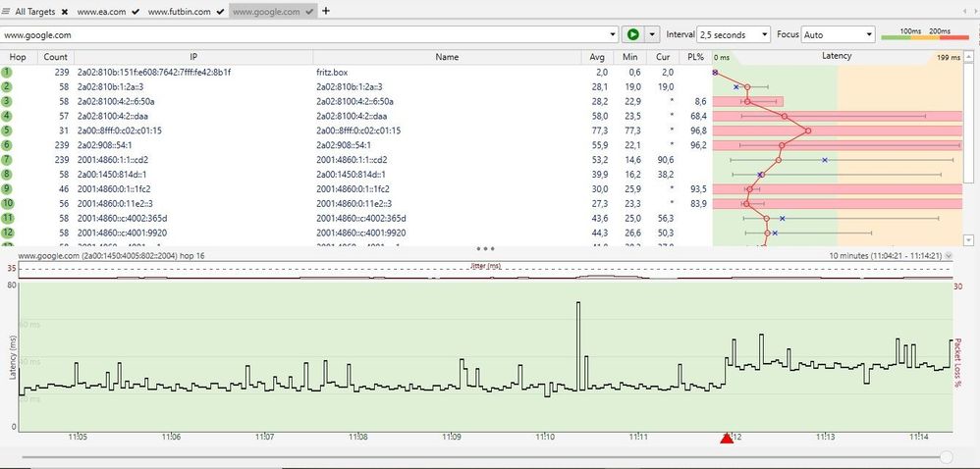
Task: Select hop 9 green circle icon
Action: tap(7, 188)
